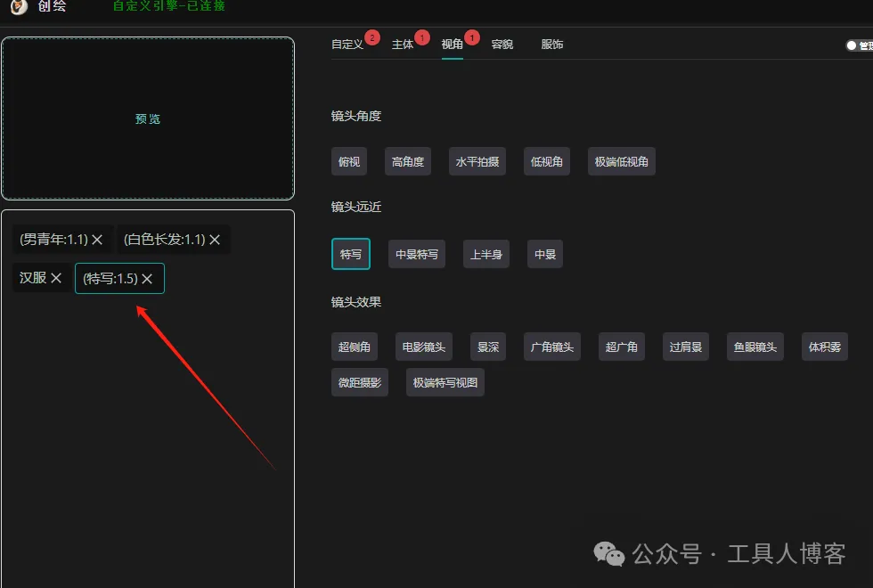Enable the 景深 lens effect
Image resolution: width=873 pixels, height=588 pixels.
(487, 347)
